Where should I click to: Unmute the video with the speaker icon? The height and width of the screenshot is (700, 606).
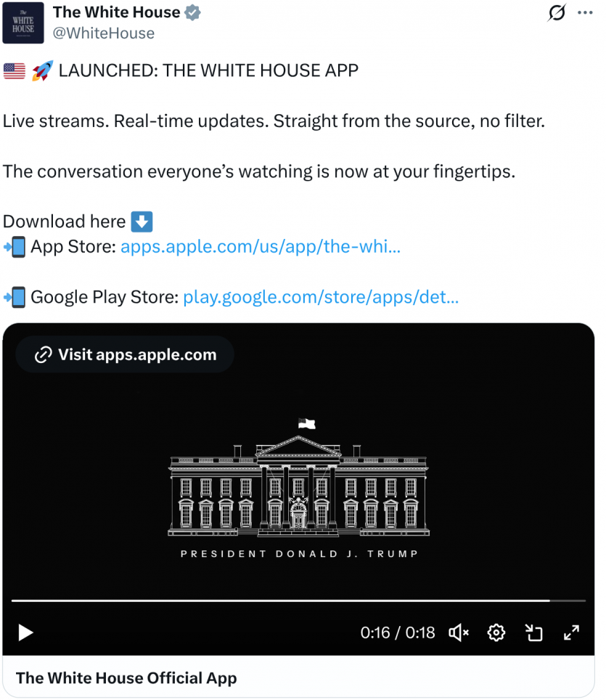click(459, 632)
